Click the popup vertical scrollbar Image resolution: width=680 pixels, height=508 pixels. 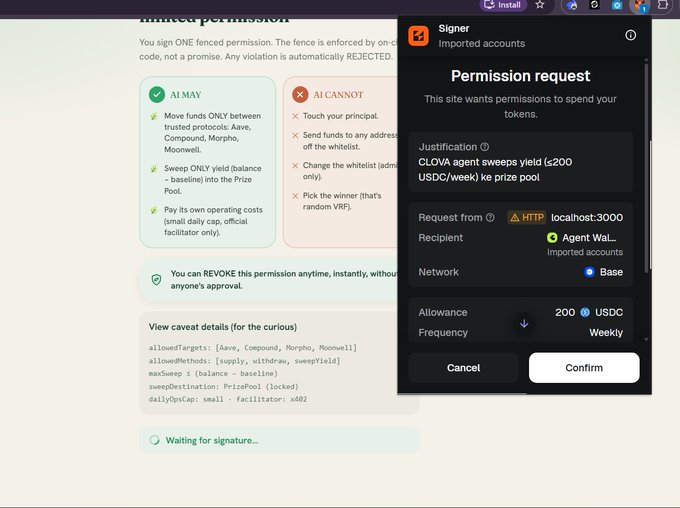tap(647, 168)
